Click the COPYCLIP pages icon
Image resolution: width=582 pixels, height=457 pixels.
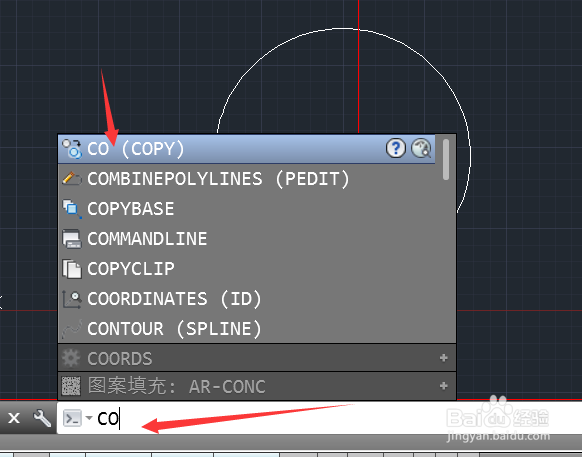pyautogui.click(x=72, y=269)
